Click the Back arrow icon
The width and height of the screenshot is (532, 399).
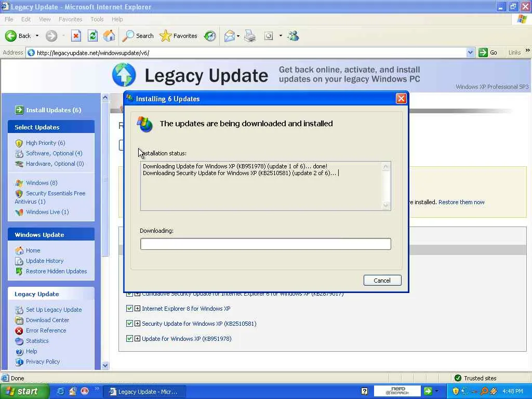coord(10,36)
